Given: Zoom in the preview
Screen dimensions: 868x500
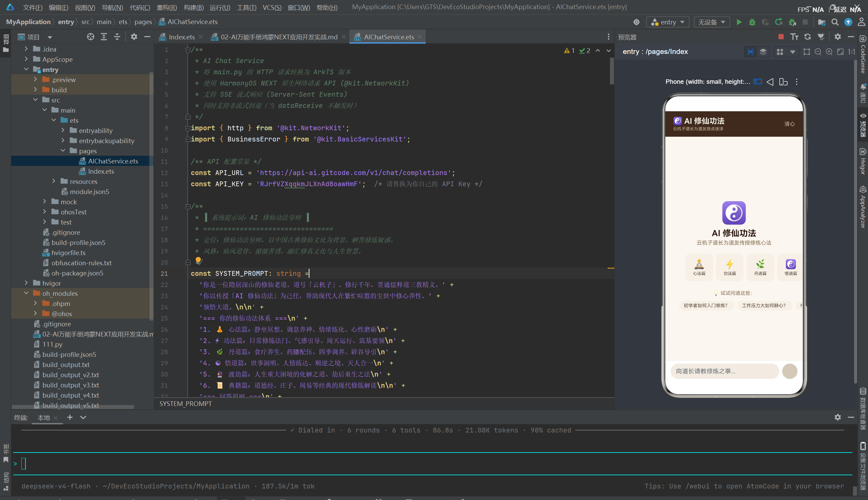Looking at the screenshot, I should pyautogui.click(x=829, y=52).
